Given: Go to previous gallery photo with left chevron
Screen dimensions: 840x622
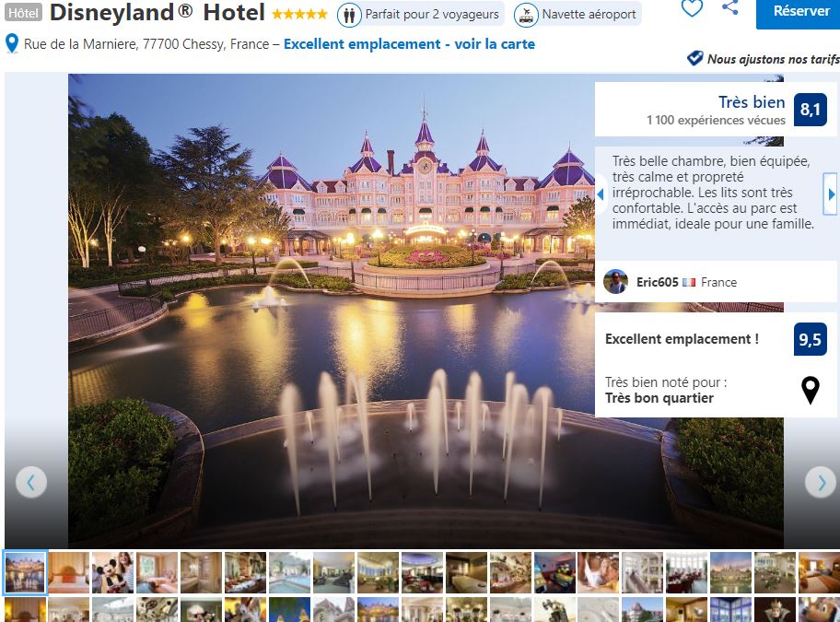Looking at the screenshot, I should (x=31, y=483).
